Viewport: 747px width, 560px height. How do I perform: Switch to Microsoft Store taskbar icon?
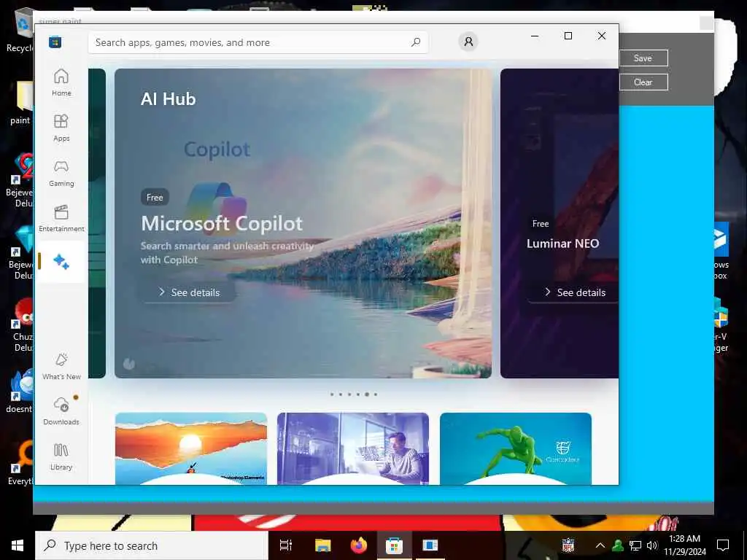coord(395,545)
